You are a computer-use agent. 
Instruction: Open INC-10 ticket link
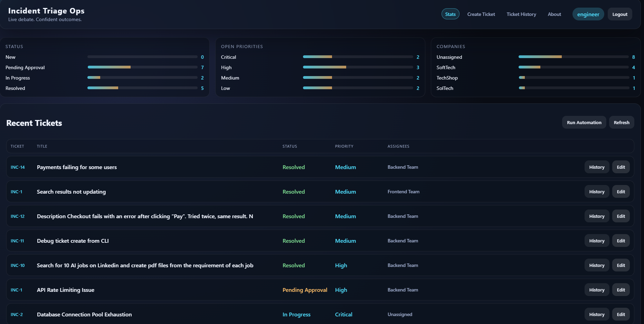18,265
